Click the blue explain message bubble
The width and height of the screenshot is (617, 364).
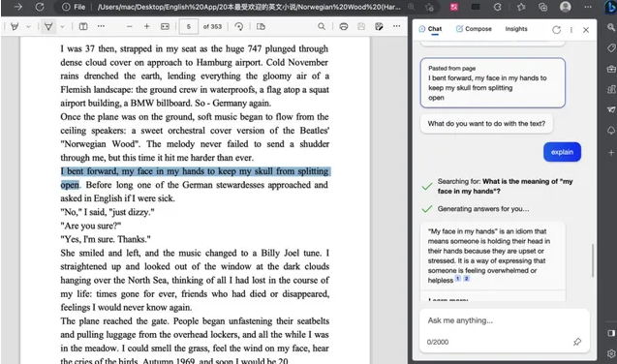coord(562,152)
